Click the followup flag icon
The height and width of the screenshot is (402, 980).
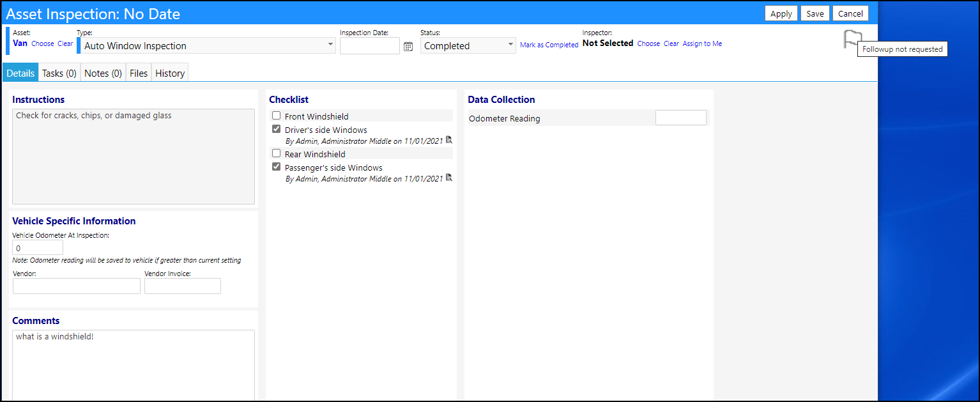(x=852, y=39)
